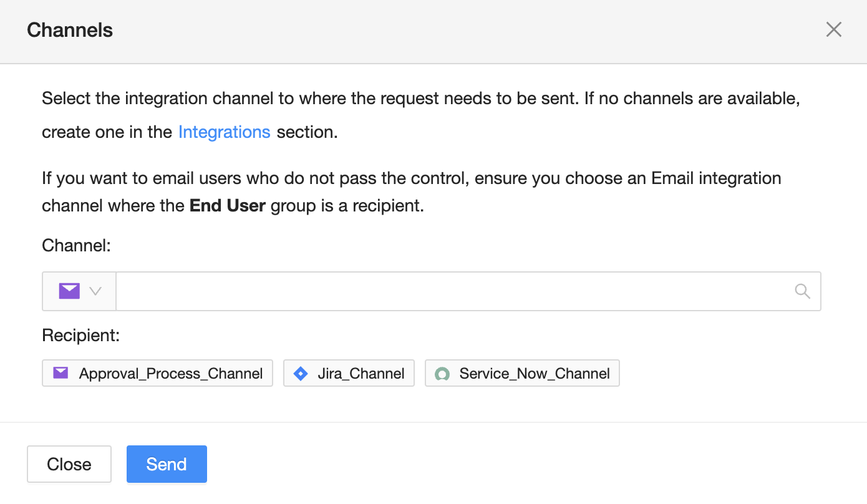
Task: Click the X icon to dismiss Channels dialog
Action: coord(833,29)
